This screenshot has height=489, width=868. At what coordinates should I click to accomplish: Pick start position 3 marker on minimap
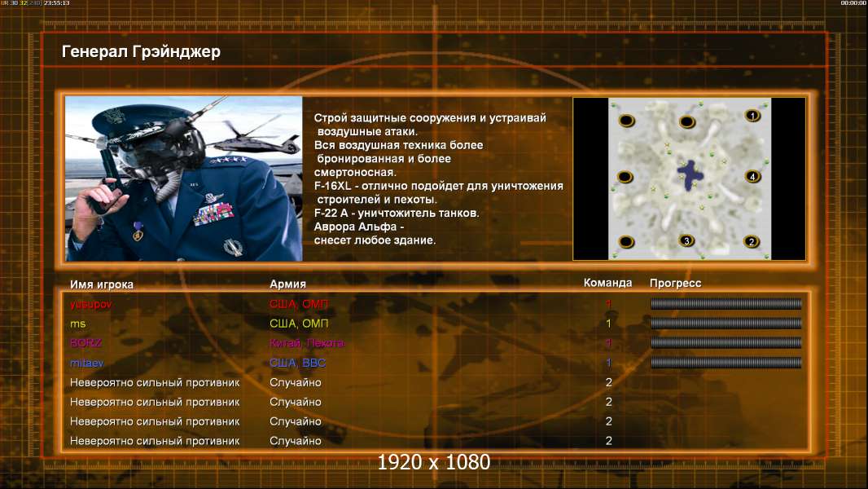pos(686,240)
